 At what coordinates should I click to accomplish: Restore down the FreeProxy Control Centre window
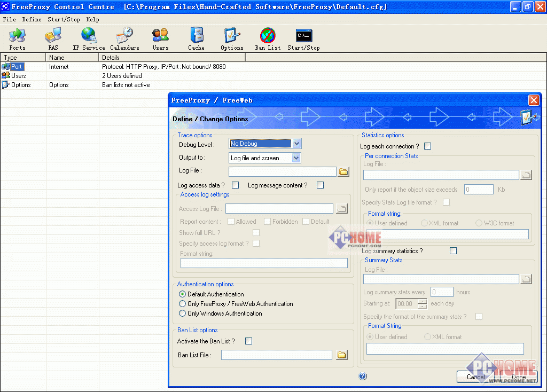[x=528, y=6]
